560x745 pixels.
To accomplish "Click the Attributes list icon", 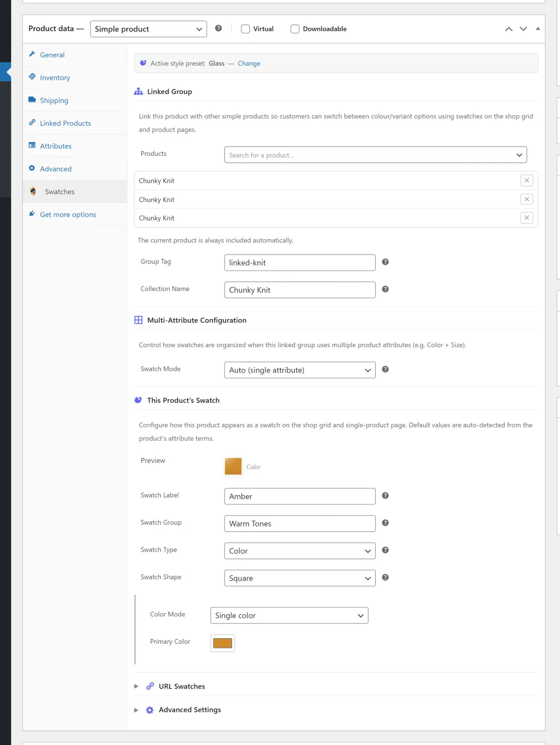I will [x=32, y=146].
